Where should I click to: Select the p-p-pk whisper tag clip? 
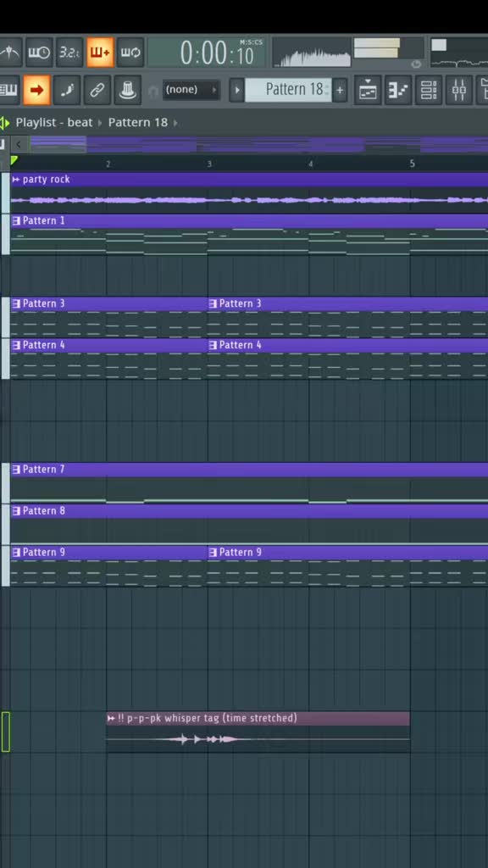click(x=258, y=732)
